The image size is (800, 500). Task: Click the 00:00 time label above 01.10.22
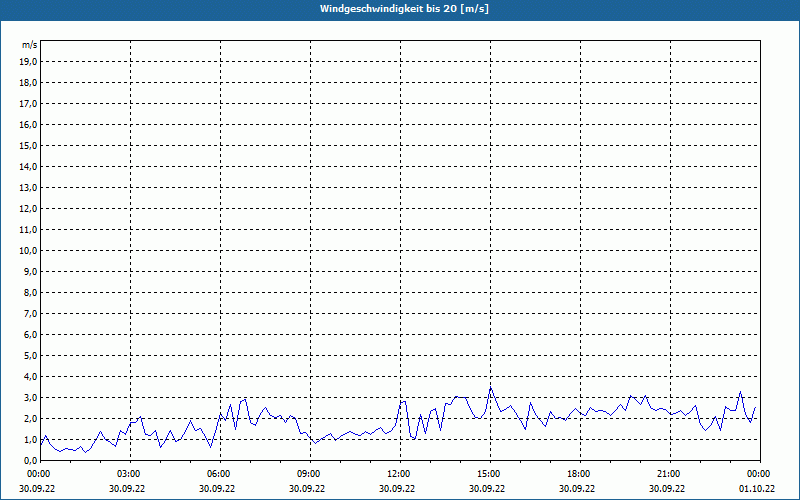(x=760, y=474)
